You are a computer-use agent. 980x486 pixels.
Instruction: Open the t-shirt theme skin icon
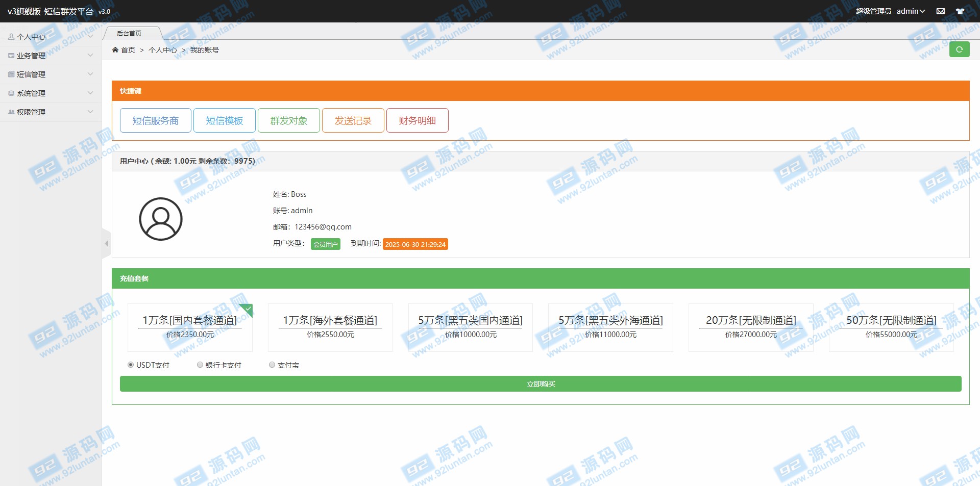pyautogui.click(x=960, y=11)
